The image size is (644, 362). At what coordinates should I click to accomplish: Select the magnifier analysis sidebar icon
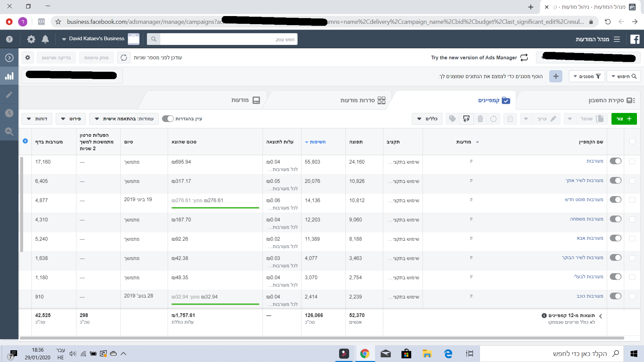9,131
